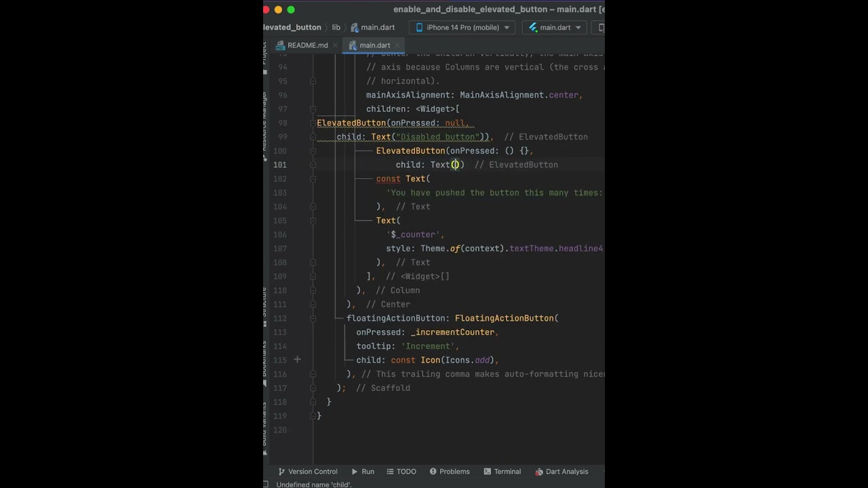Collapse the fold marker on line 98
This screenshot has width=868, height=488.
click(x=313, y=123)
